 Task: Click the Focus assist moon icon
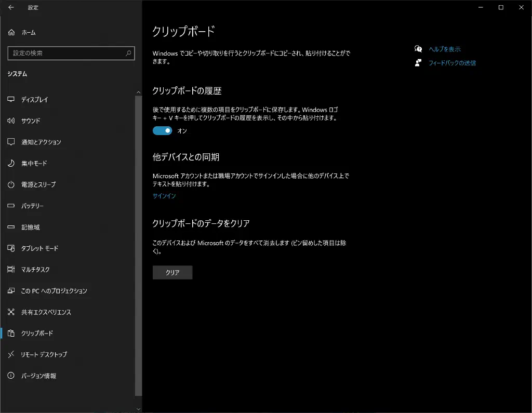11,163
